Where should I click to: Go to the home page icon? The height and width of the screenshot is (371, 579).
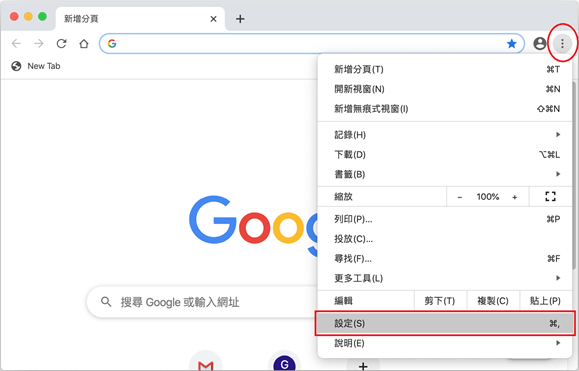[84, 44]
